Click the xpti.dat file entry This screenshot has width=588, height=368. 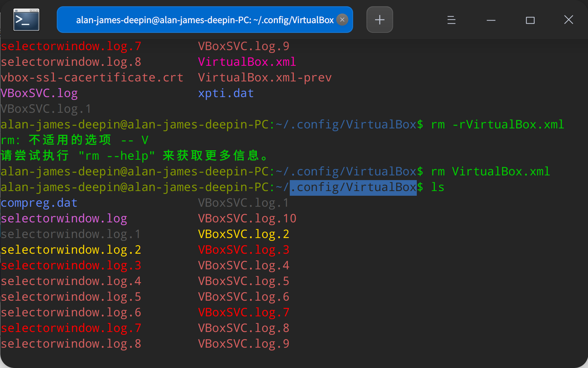coord(226,93)
